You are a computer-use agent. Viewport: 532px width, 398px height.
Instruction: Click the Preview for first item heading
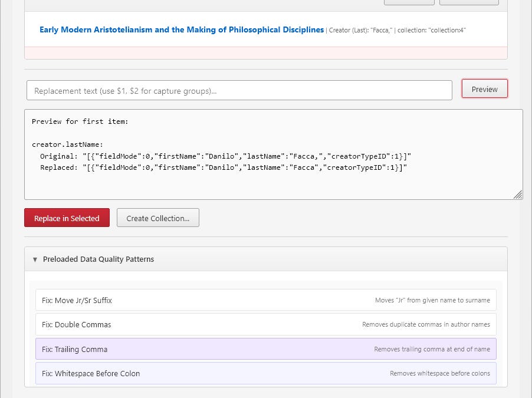tap(80, 121)
